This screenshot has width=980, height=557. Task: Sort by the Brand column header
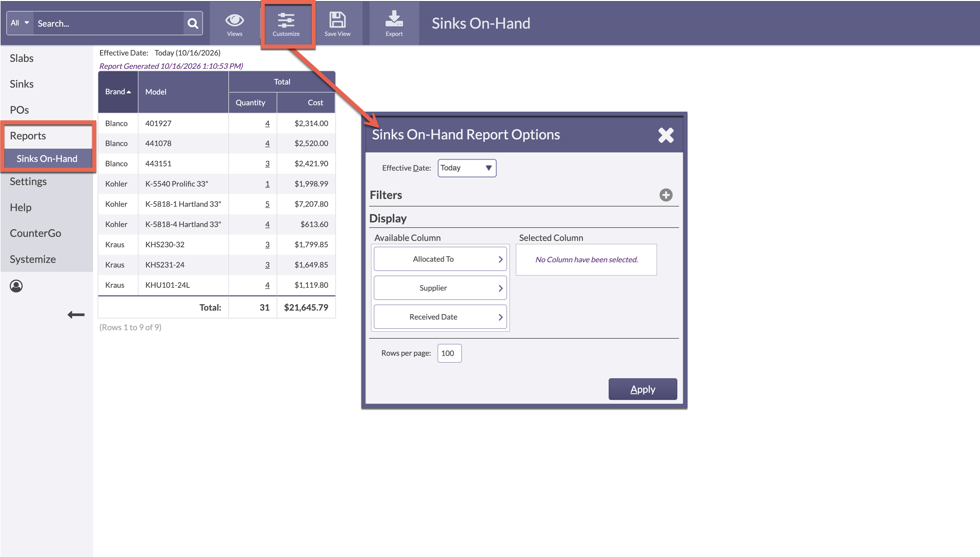tap(118, 92)
